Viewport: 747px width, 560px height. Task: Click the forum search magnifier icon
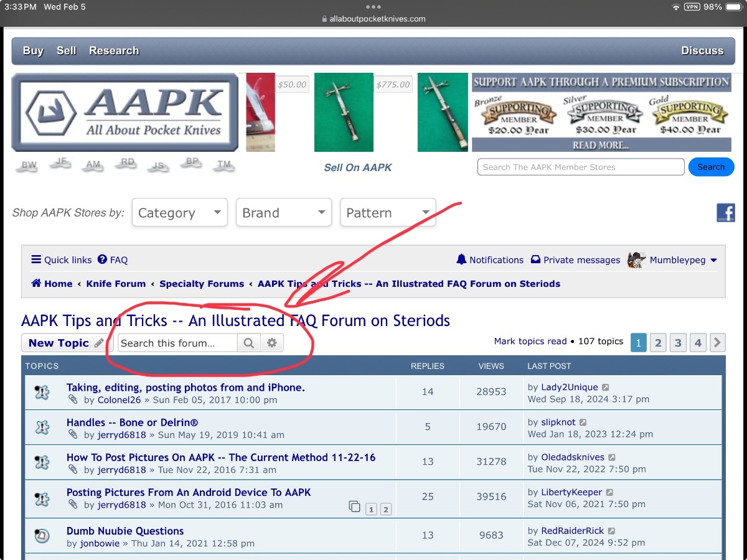click(248, 343)
